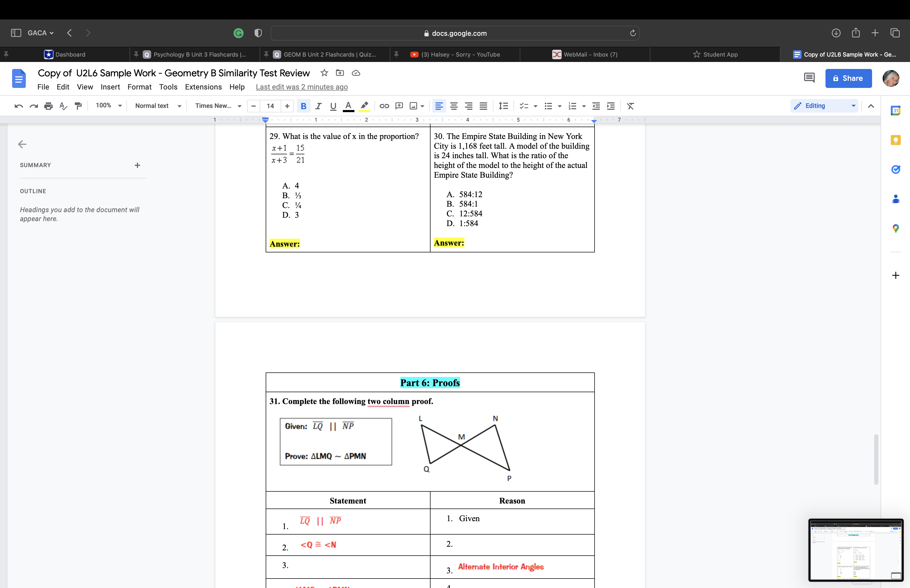Click the Share button
The image size is (910, 588).
tap(849, 78)
